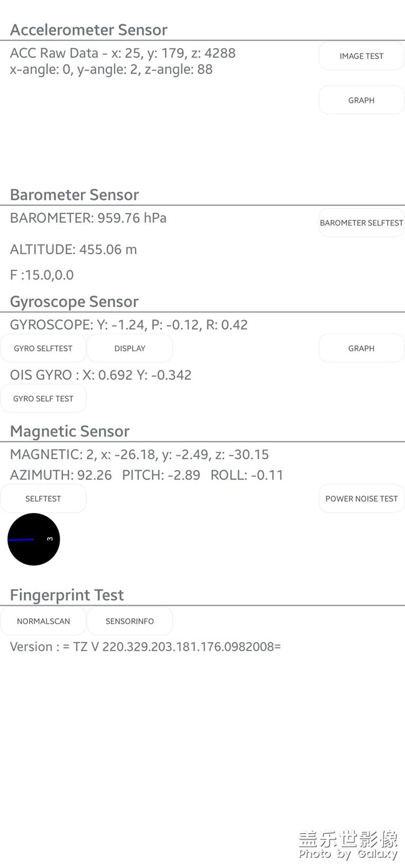
Task: Tap the ALTITUDE reading line
Action: click(74, 250)
